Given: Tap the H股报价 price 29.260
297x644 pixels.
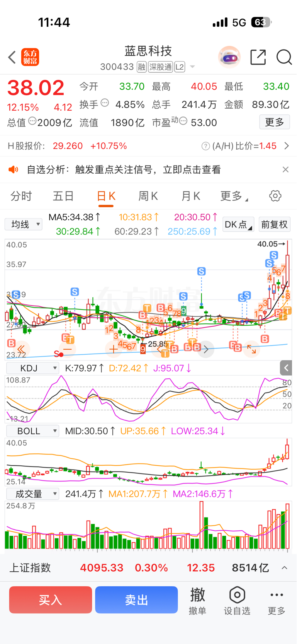Looking at the screenshot, I should pyautogui.click(x=68, y=146).
